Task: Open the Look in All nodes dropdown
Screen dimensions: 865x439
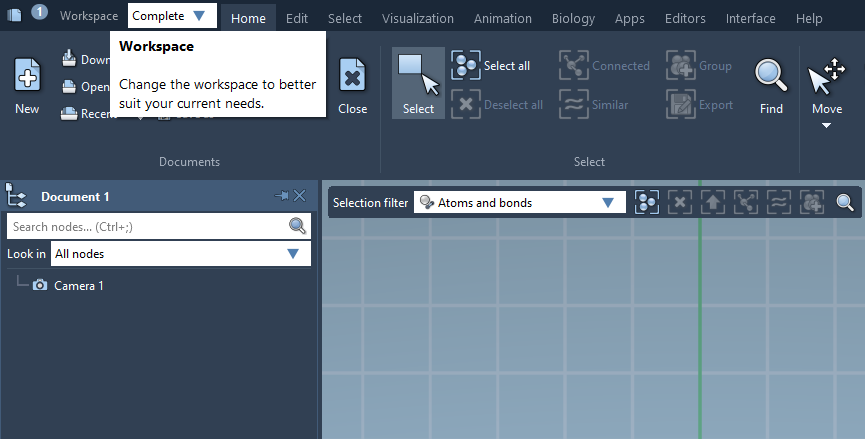Action: [180, 254]
